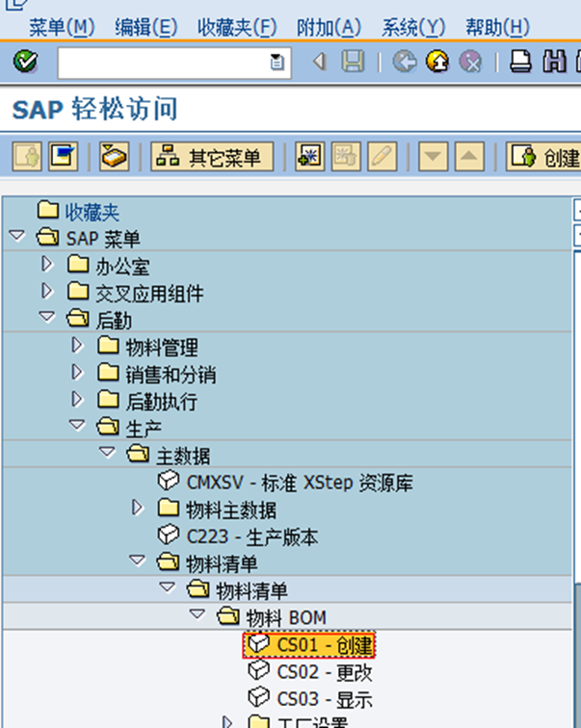Viewport: 581px width, 728px height.
Task: Click the Print icon
Action: click(520, 62)
